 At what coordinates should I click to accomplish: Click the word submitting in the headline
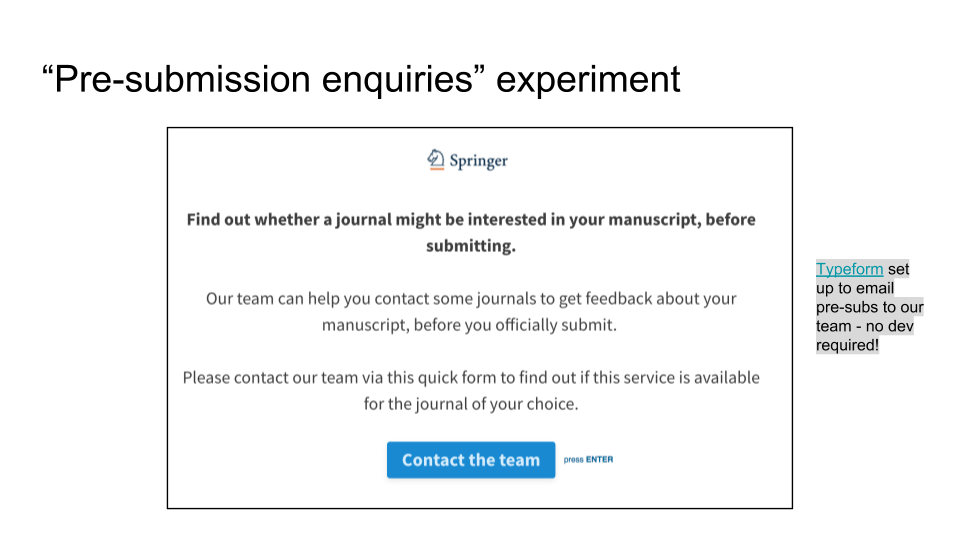click(x=471, y=246)
